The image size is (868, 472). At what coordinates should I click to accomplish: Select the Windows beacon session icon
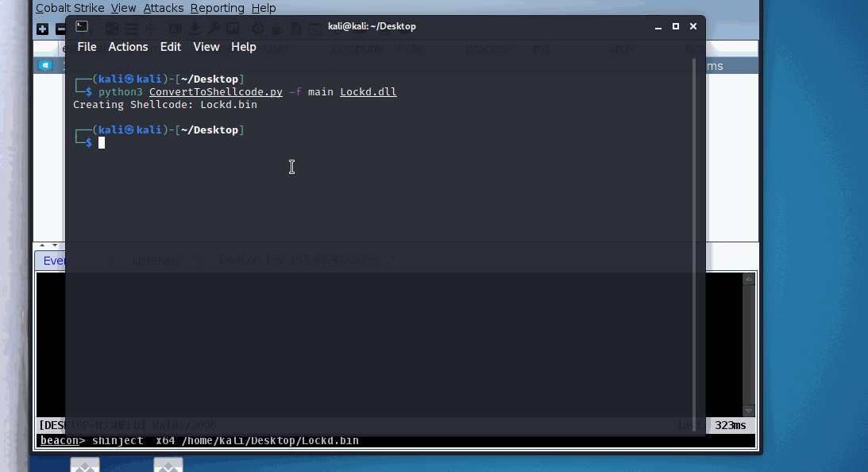pyautogui.click(x=45, y=66)
